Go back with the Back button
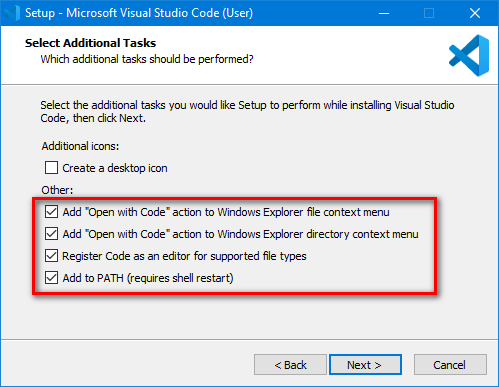Image resolution: width=499 pixels, height=387 pixels. coord(290,365)
